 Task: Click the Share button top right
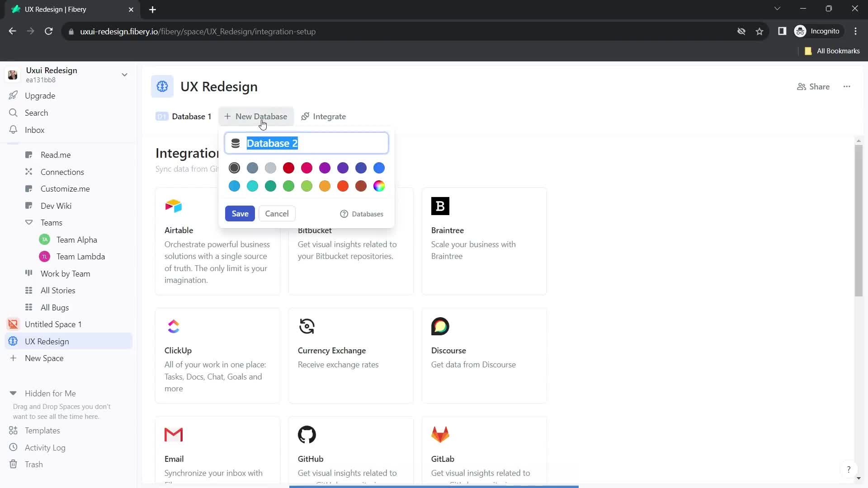pyautogui.click(x=817, y=86)
